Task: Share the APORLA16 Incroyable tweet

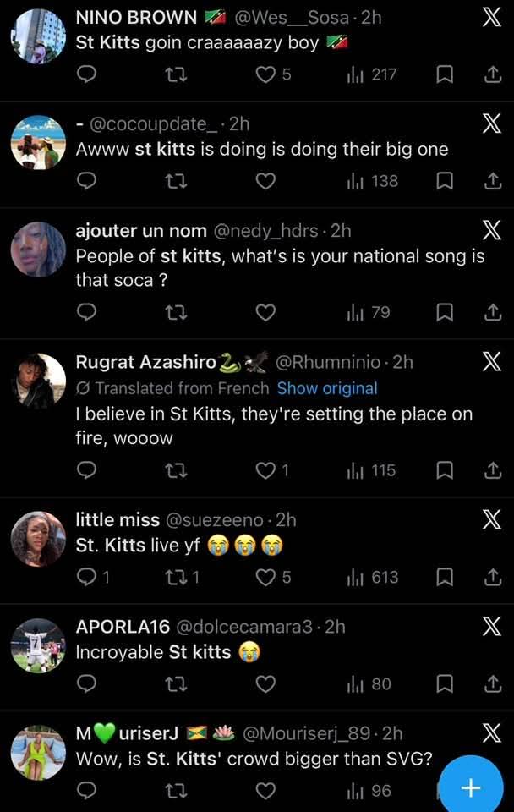Action: [x=492, y=683]
